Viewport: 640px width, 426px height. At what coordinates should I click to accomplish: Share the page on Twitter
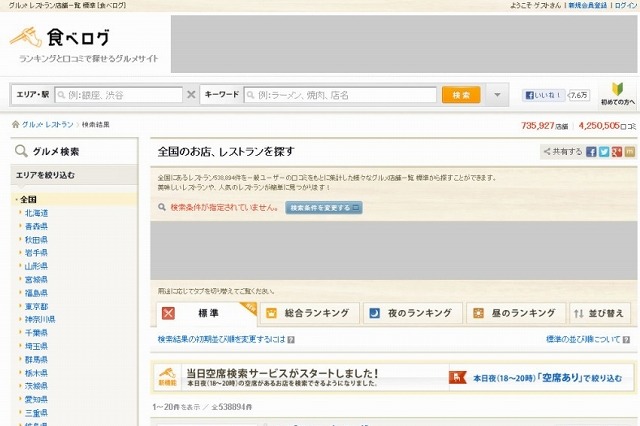(x=604, y=152)
